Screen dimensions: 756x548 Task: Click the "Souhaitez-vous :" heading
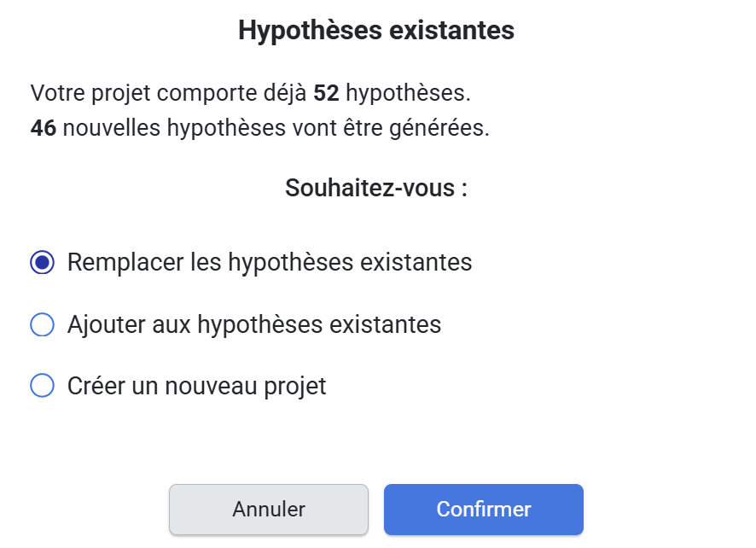[376, 188]
